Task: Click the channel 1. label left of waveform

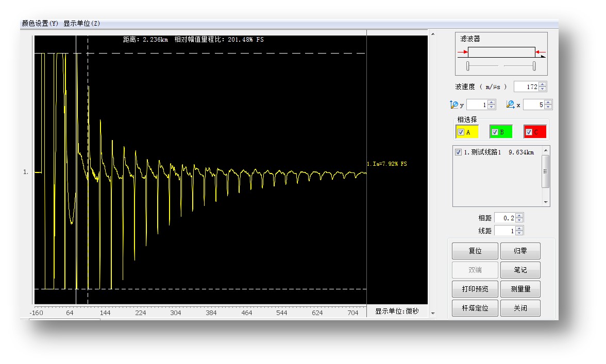Action: pos(26,172)
